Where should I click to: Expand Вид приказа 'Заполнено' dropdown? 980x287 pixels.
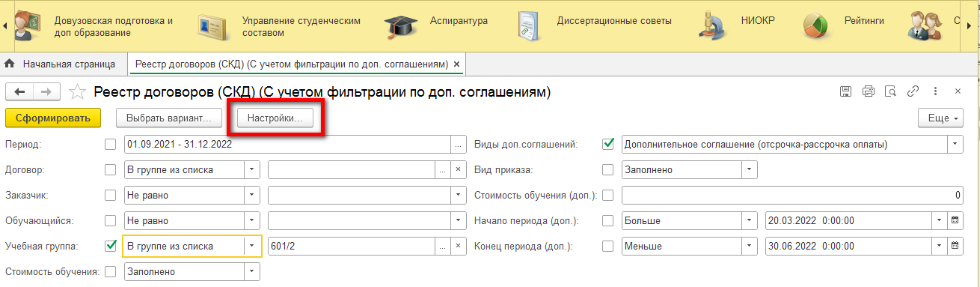click(750, 169)
